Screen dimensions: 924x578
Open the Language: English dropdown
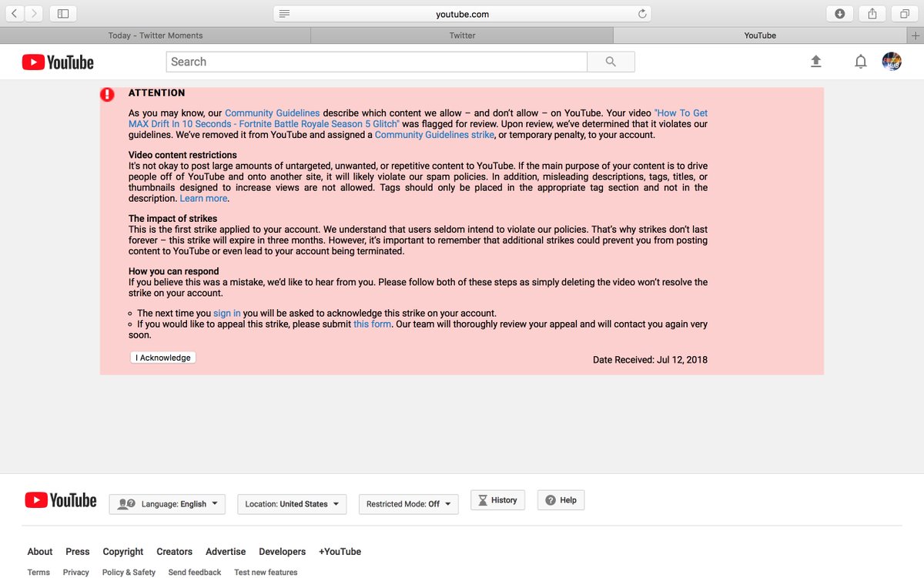tap(168, 504)
